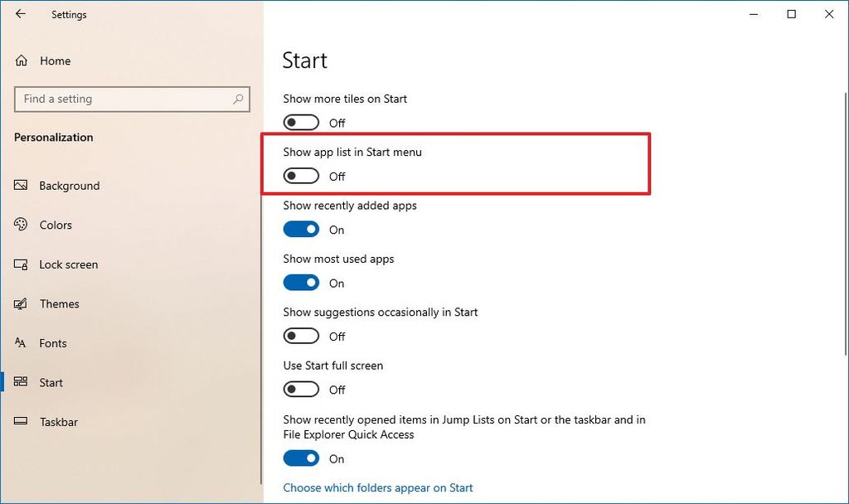Select the Personalization heading
Screen dimensions: 849x504
[x=53, y=138]
